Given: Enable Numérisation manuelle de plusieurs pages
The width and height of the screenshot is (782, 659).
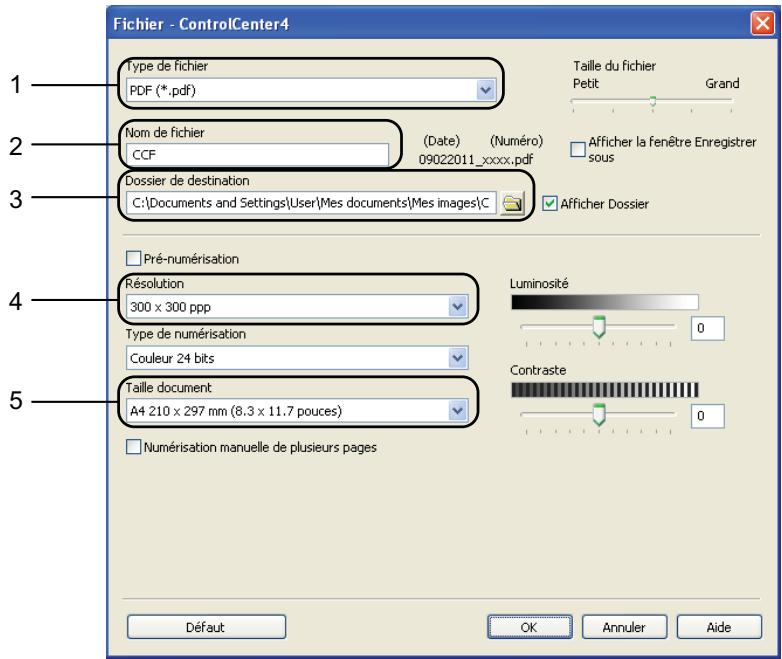Looking at the screenshot, I should coord(133,446).
